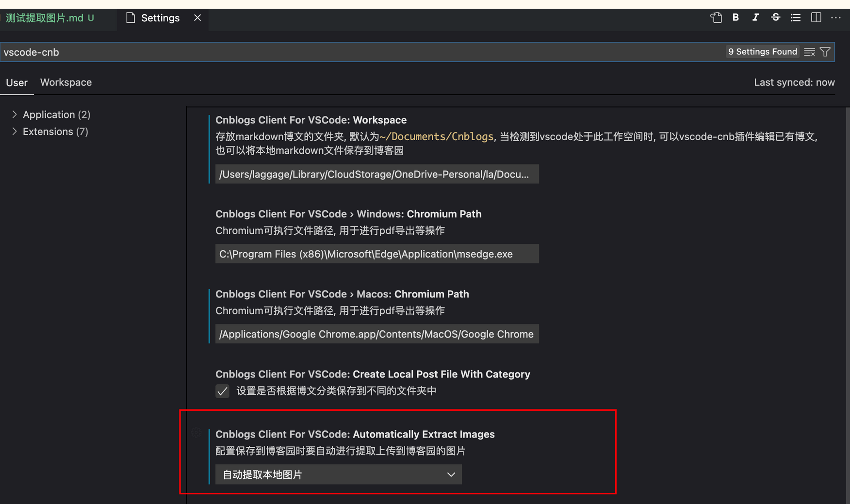Apply strikethrough formatting from toolbar

[x=775, y=17]
